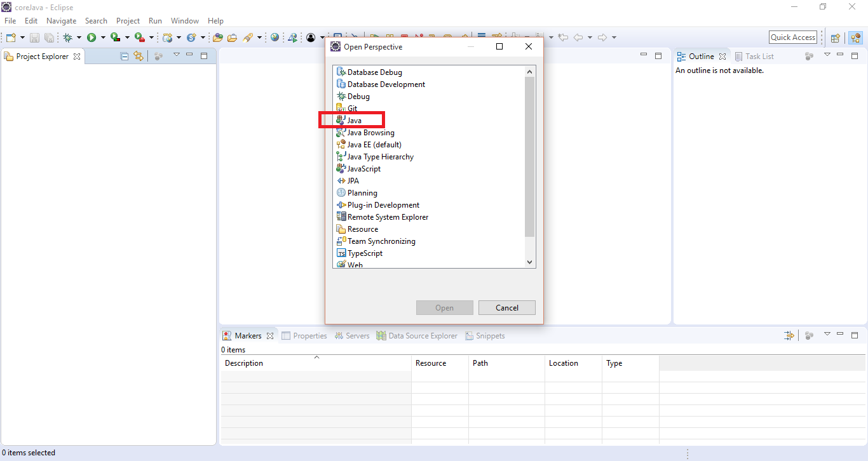Select Git perspective in list
The width and height of the screenshot is (868, 461).
pyautogui.click(x=348, y=109)
